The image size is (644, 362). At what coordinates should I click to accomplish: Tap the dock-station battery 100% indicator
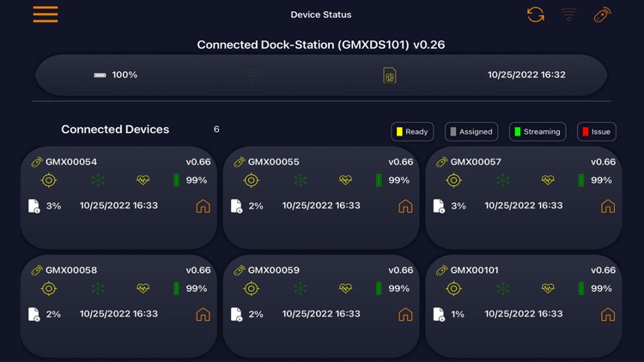click(x=115, y=75)
